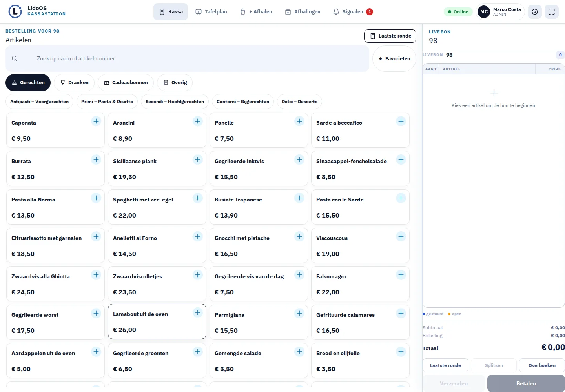Click plus icon on Falsomagro
This screenshot has width=565, height=392.
pos(401,275)
